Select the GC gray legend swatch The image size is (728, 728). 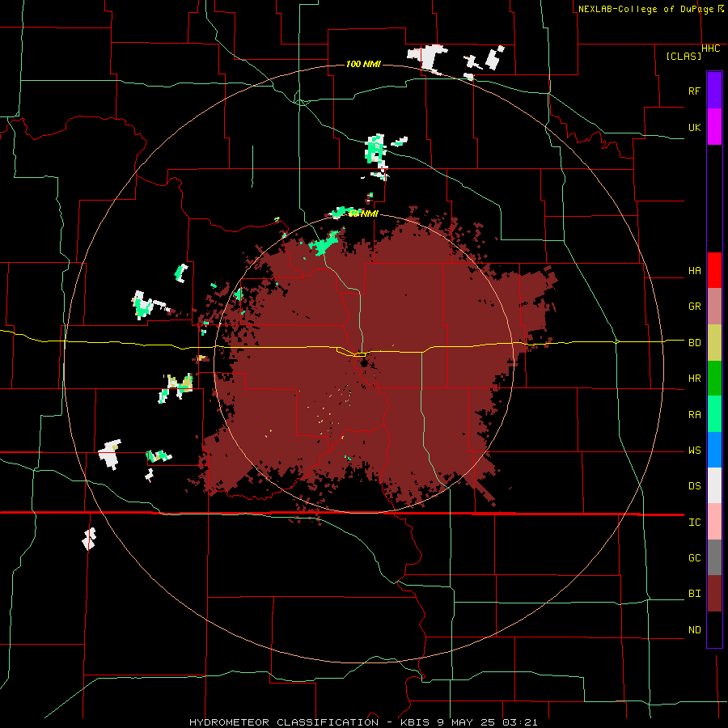[x=714, y=557]
